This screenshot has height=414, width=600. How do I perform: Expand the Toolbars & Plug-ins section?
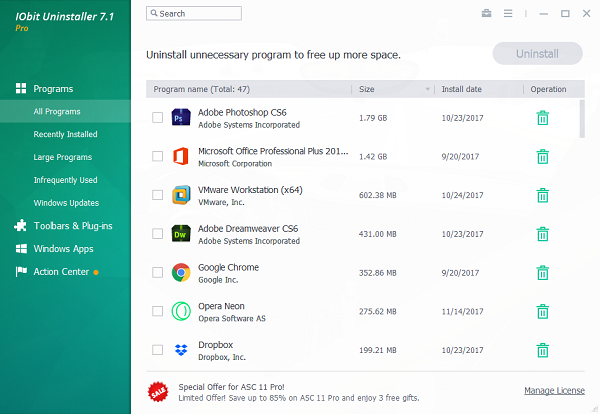[72, 225]
